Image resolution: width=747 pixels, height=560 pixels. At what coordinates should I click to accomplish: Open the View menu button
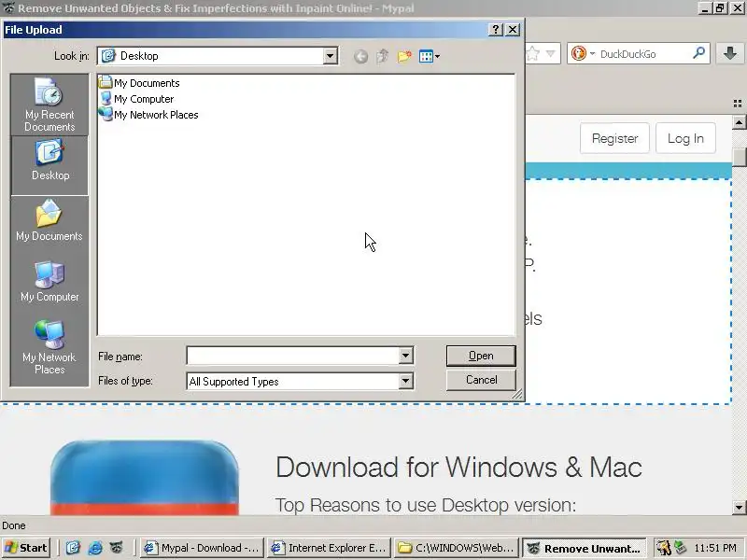430,56
